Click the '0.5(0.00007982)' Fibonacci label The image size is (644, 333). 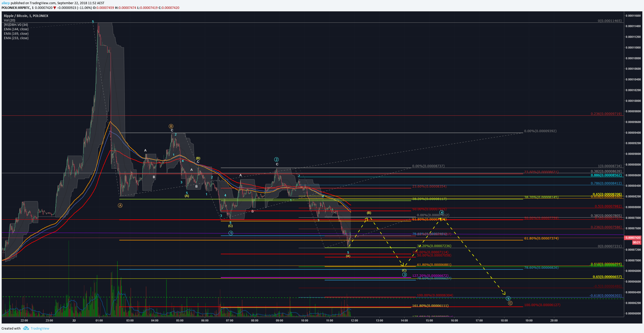point(609,206)
